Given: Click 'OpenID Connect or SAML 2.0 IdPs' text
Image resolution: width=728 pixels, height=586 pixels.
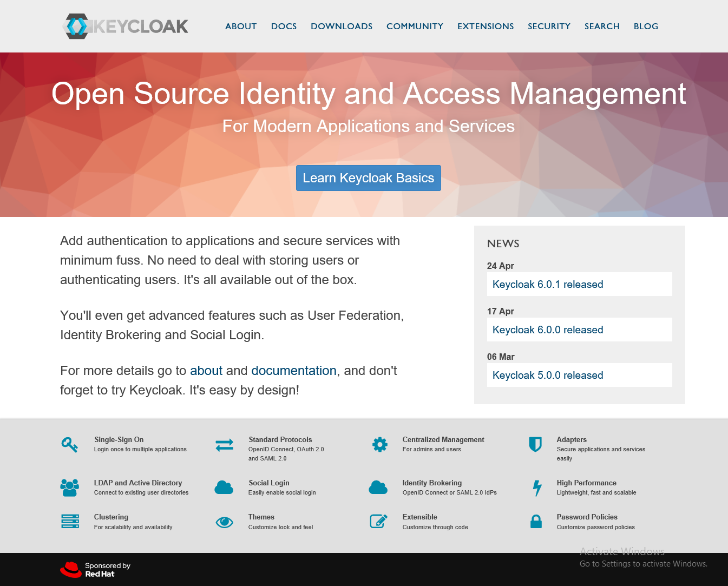Looking at the screenshot, I should tap(450, 492).
